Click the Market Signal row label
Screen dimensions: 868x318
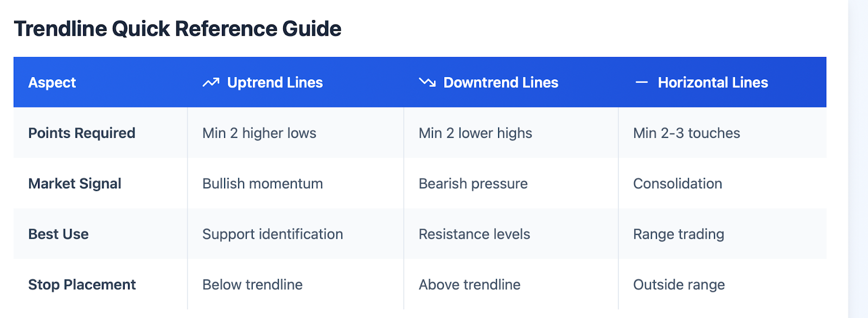(74, 183)
